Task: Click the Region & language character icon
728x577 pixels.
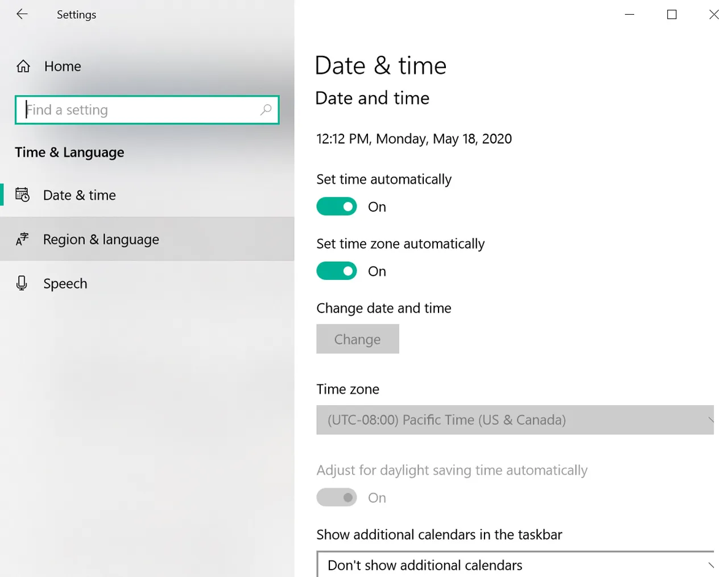Action: tap(22, 240)
